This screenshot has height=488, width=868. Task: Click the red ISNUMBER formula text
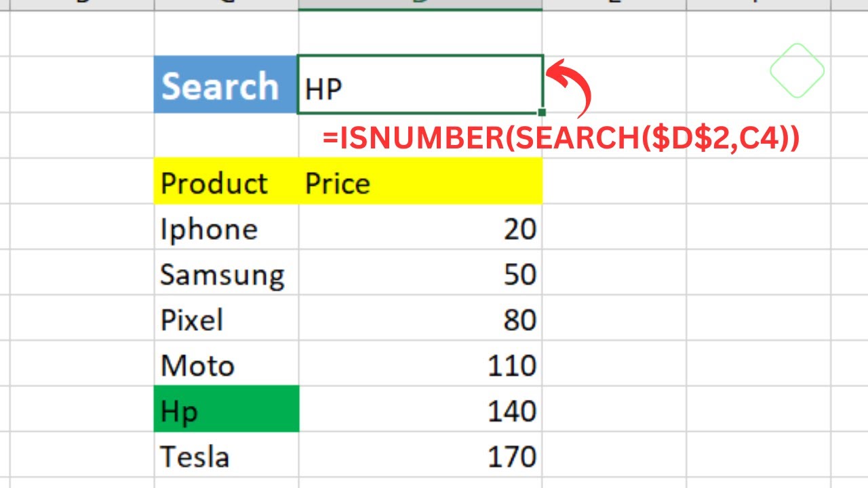pyautogui.click(x=561, y=138)
